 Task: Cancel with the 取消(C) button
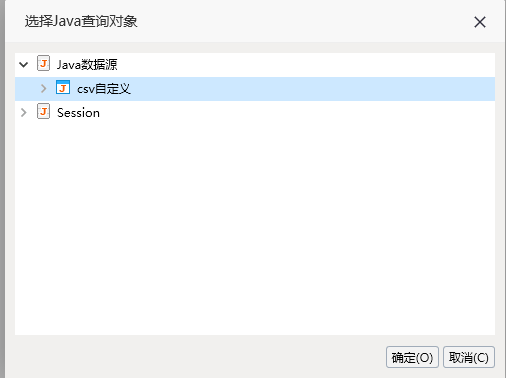click(x=469, y=357)
